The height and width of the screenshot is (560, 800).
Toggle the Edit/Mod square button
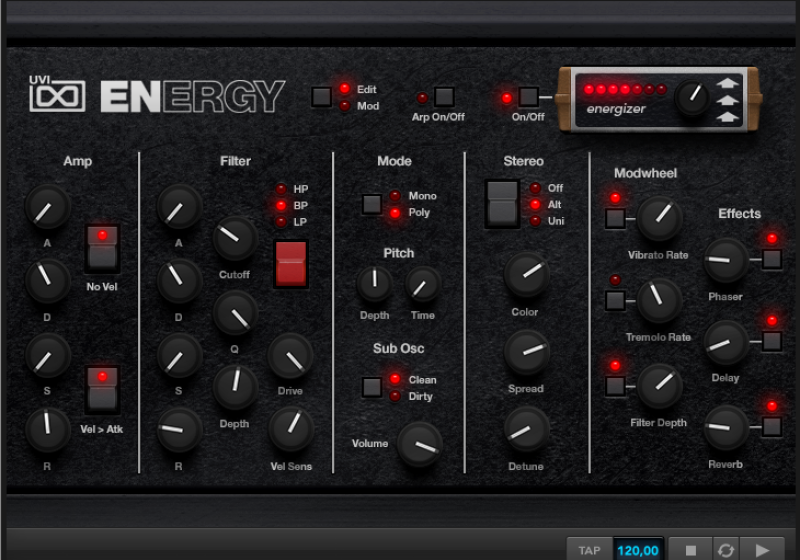pyautogui.click(x=321, y=97)
